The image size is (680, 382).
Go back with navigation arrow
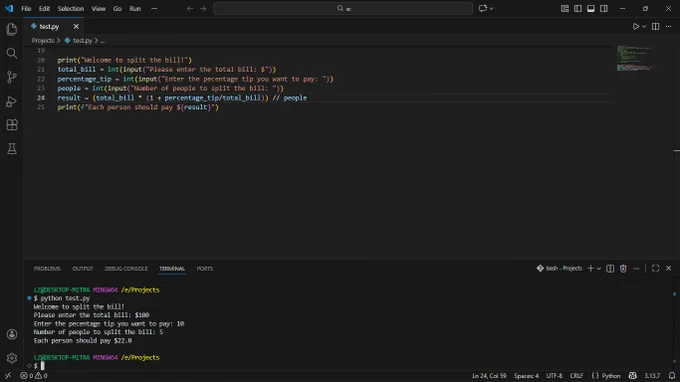pos(190,8)
